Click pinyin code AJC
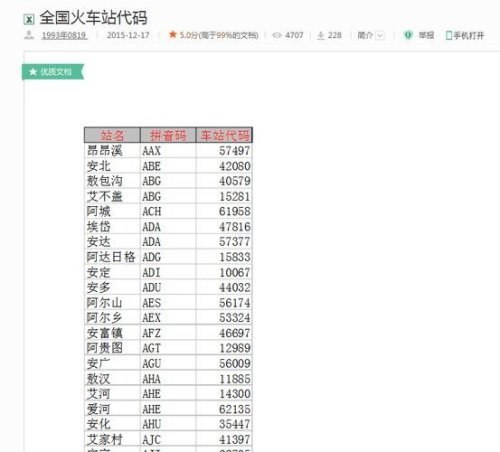This screenshot has height=452, width=500. point(151,439)
